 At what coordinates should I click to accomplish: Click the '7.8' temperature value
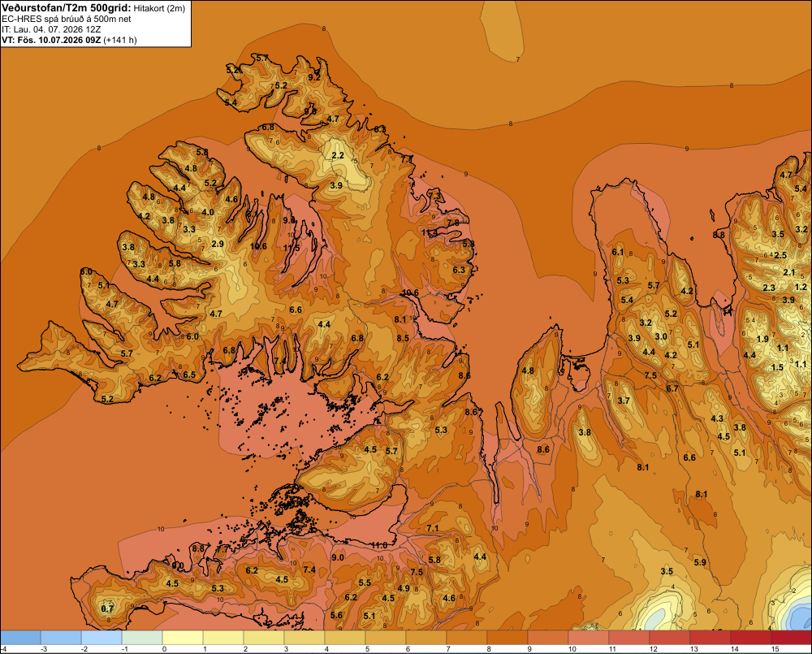453,223
